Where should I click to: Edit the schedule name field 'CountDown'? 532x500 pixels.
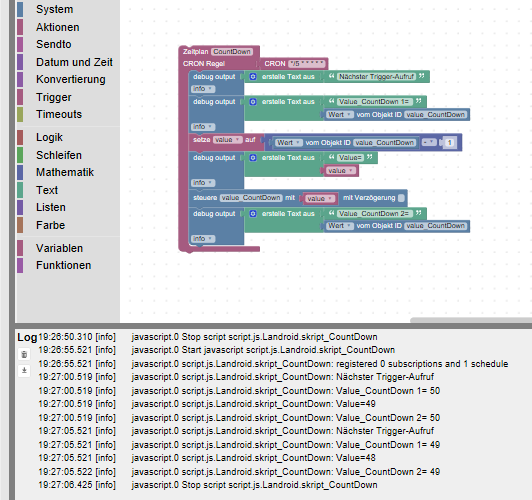click(232, 52)
